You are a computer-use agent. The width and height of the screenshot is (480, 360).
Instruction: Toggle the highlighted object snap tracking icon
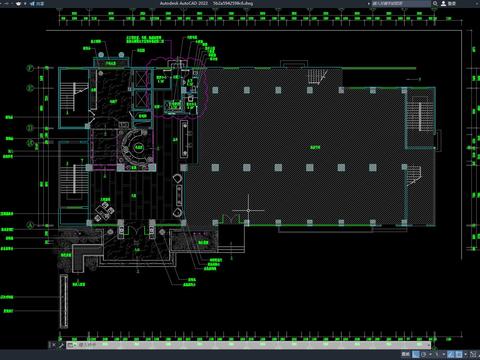(x=451, y=354)
